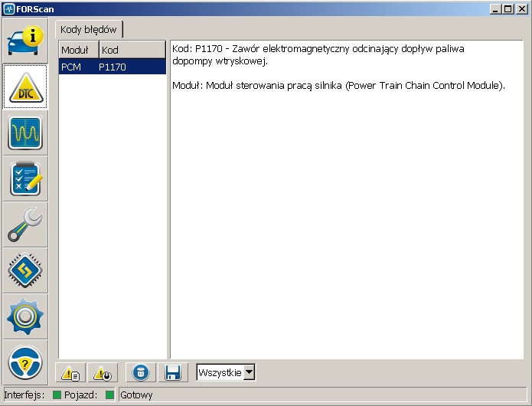This screenshot has height=406, width=532.
Task: Open the oscilloscope live data section
Action: (x=25, y=133)
